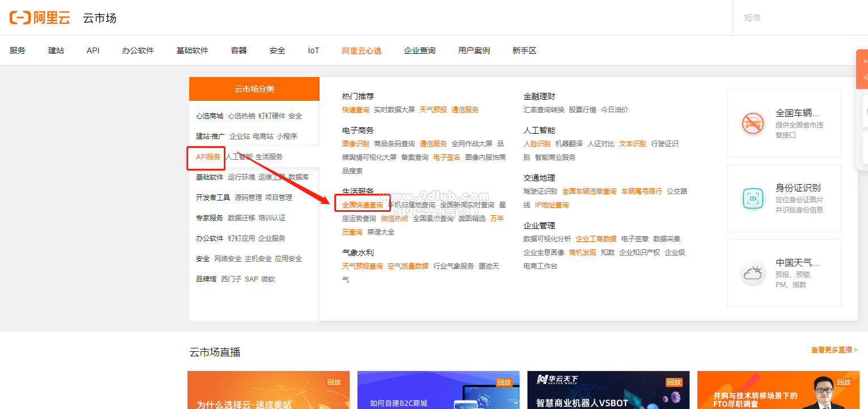Open the 基础软件 nav item
The width and height of the screenshot is (868, 409).
pos(192,50)
